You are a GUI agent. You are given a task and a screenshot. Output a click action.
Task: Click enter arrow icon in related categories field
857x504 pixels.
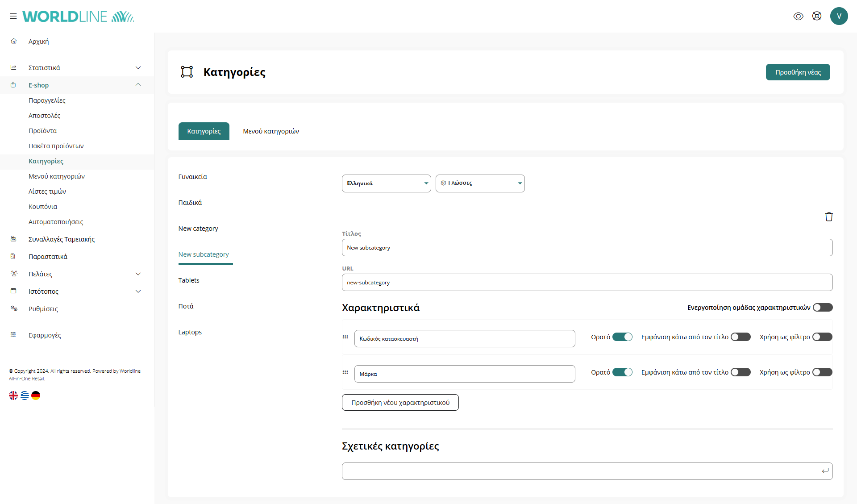pos(825,471)
